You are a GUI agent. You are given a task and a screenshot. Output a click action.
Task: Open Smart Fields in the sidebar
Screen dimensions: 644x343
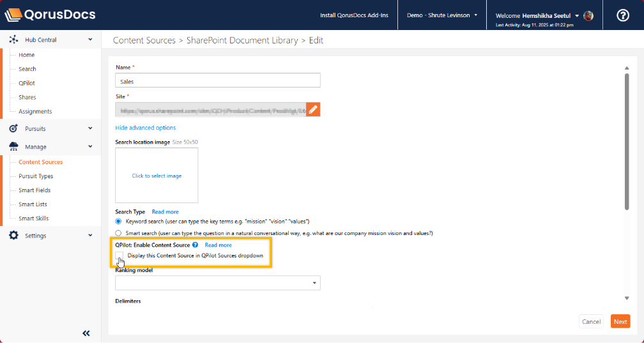click(34, 190)
